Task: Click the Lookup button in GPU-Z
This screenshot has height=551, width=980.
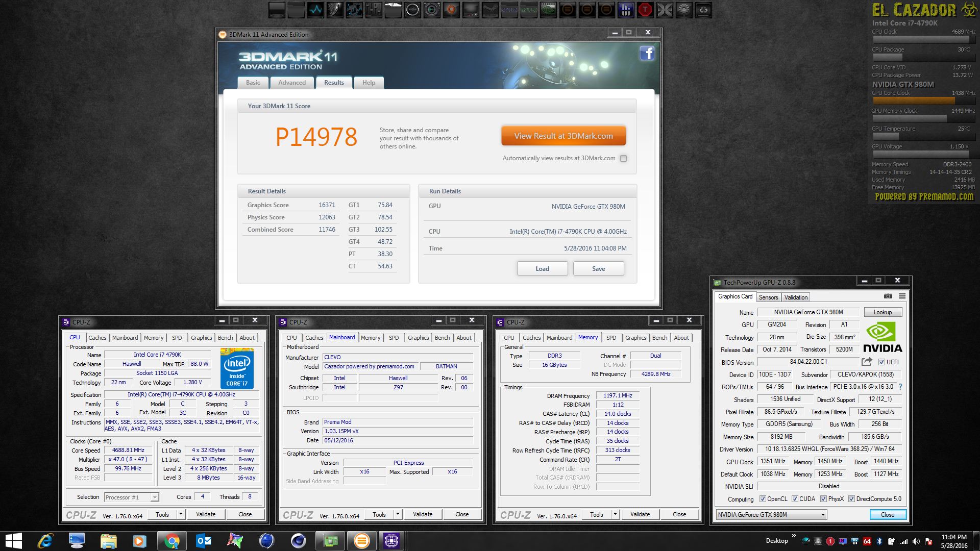Action: pyautogui.click(x=883, y=312)
